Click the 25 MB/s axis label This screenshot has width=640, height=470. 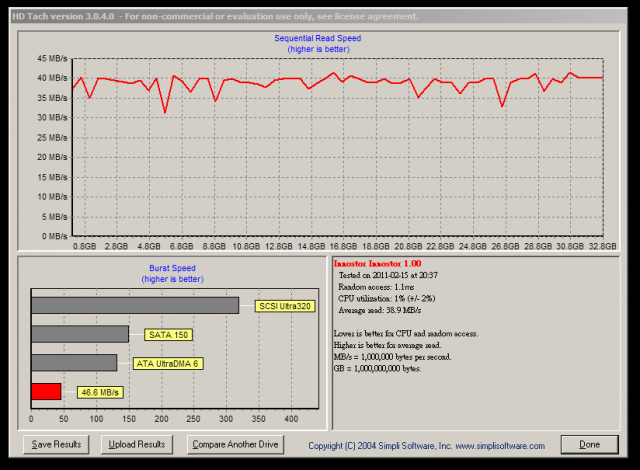52,137
